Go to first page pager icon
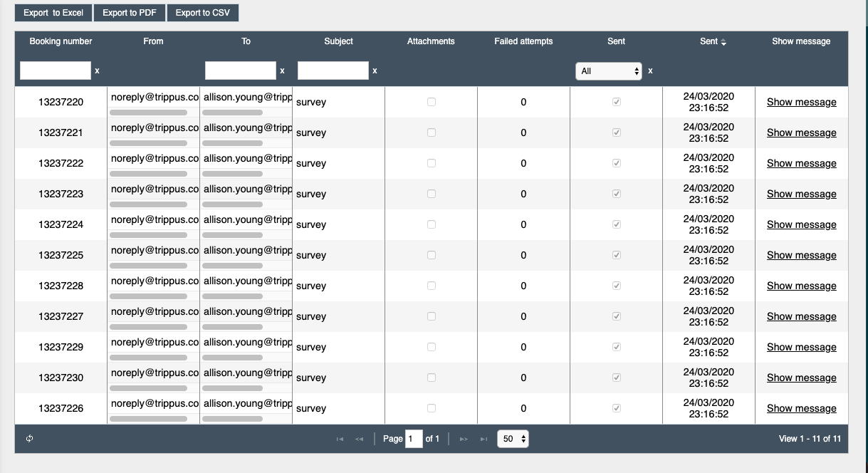Image resolution: width=868 pixels, height=473 pixels. pos(340,439)
